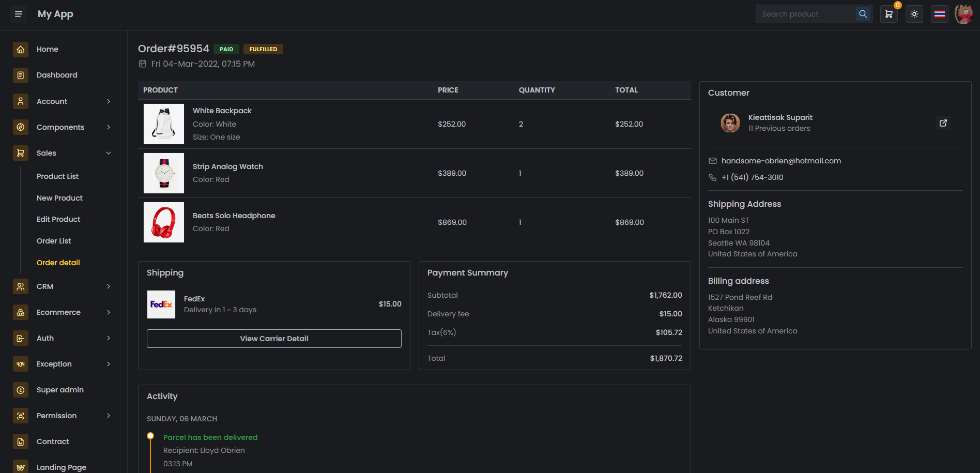Collapse the Sales menu chevron
The width and height of the screenshot is (980, 473).
pos(109,153)
